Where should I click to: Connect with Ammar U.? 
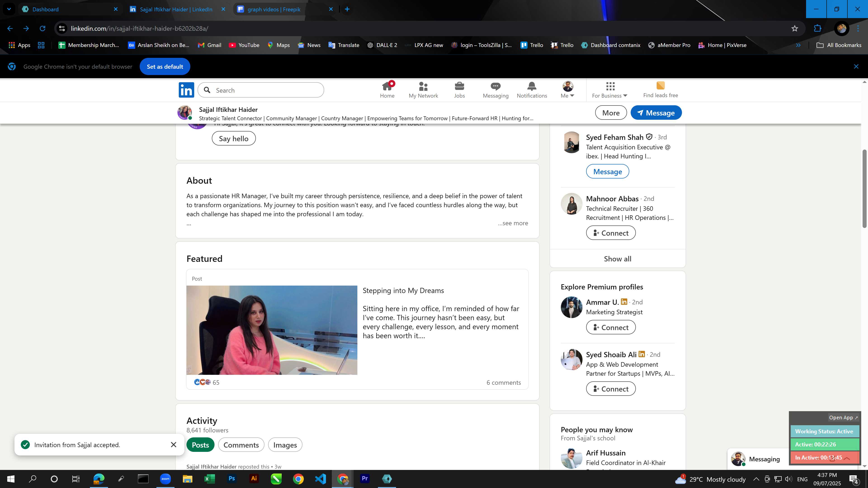pos(611,327)
